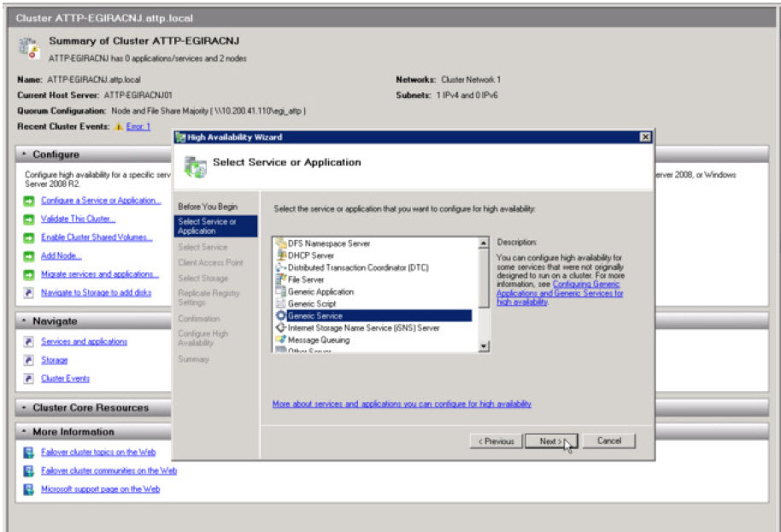This screenshot has width=781, height=532.
Task: Click green arrow beside Migrate services and applications
Action: pos(29,274)
